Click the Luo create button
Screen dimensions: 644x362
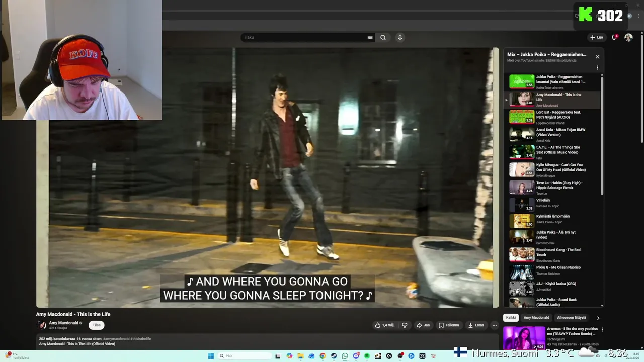click(x=596, y=37)
